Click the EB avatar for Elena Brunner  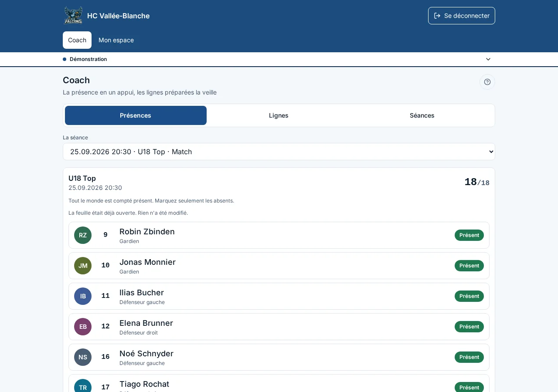pos(83,327)
